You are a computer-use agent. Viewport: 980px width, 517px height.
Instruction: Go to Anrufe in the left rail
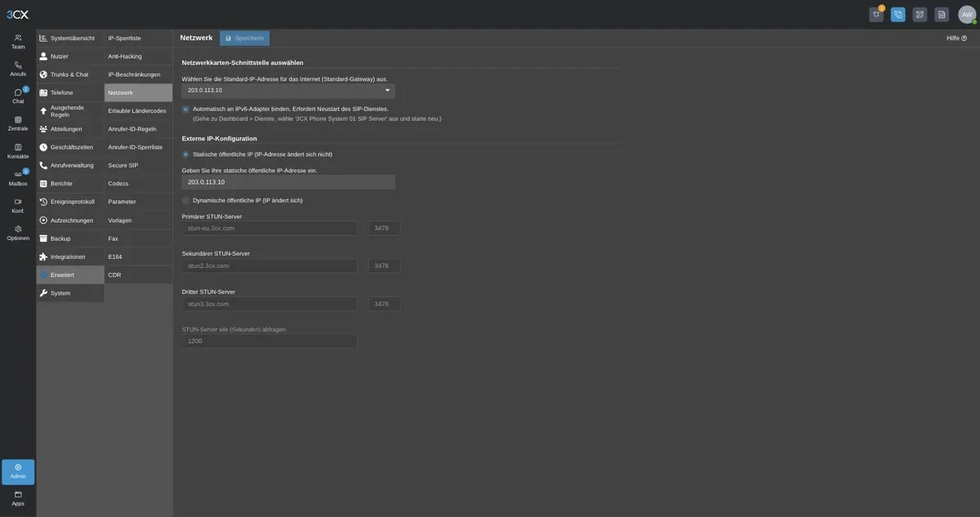(18, 69)
